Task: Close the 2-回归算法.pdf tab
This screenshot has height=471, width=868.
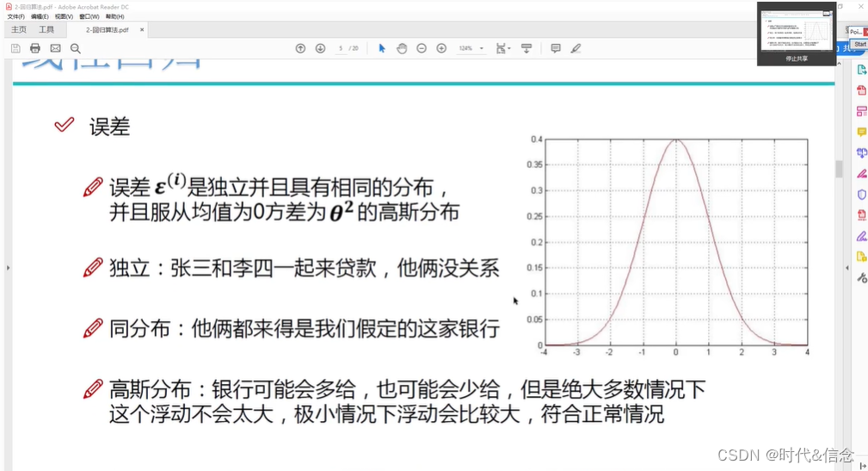Action: click(142, 29)
